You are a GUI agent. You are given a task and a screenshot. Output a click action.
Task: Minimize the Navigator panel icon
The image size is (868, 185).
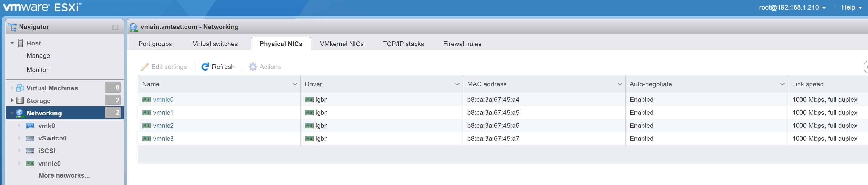pyautogui.click(x=115, y=27)
